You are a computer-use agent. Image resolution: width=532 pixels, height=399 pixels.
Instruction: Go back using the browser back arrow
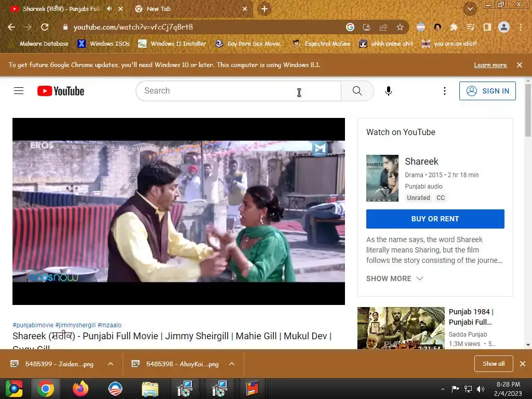tap(11, 27)
